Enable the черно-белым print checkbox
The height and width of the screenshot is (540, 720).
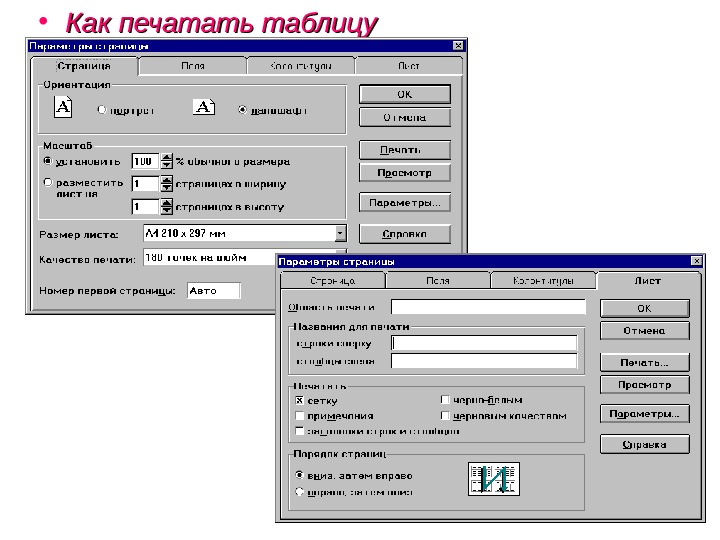coord(444,400)
